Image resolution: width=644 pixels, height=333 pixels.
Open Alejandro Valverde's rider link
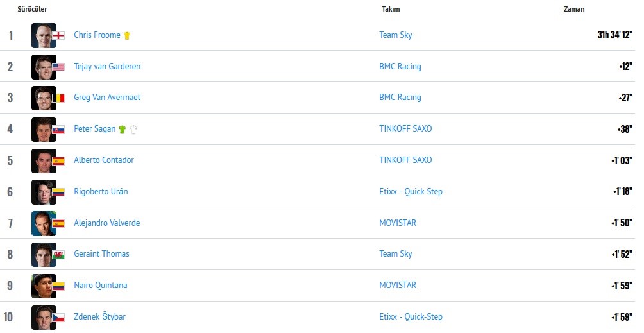coord(106,223)
